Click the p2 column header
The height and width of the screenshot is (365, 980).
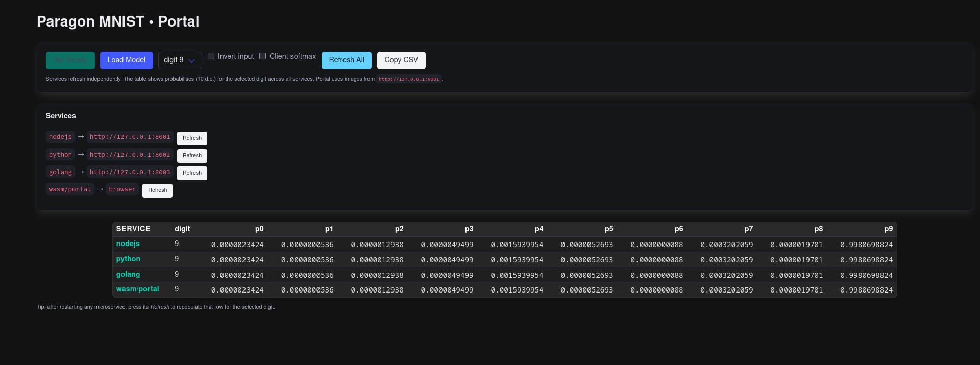[x=399, y=229]
